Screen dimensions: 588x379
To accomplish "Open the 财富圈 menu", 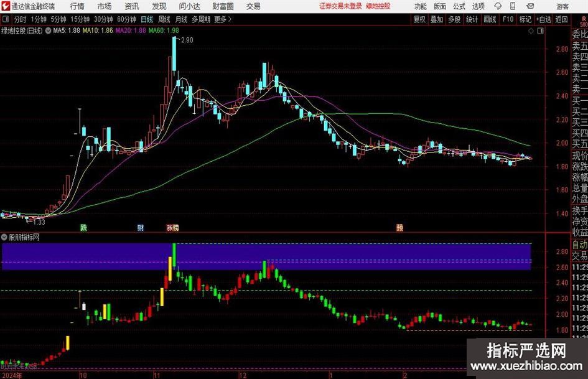I will 223,6.
